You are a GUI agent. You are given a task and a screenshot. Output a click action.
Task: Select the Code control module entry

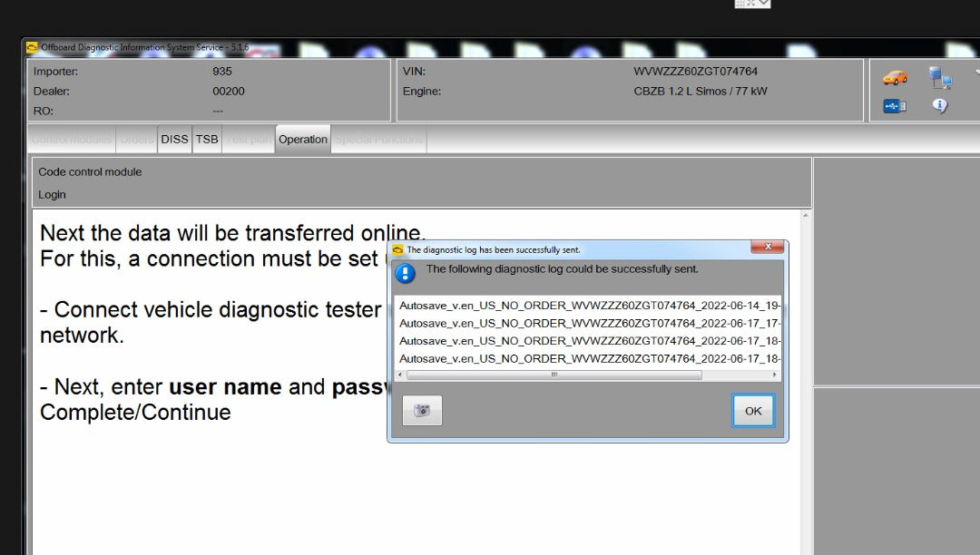(x=89, y=171)
